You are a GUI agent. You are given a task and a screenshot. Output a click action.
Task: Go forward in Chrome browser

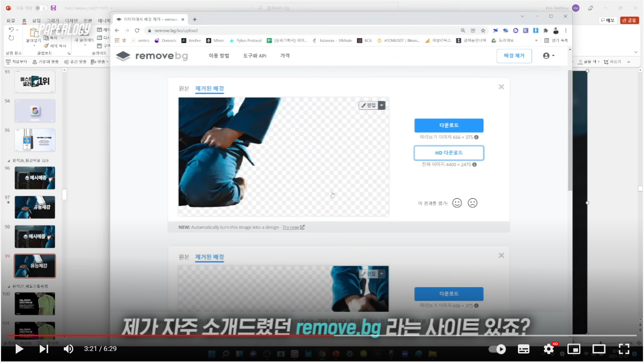point(127,30)
